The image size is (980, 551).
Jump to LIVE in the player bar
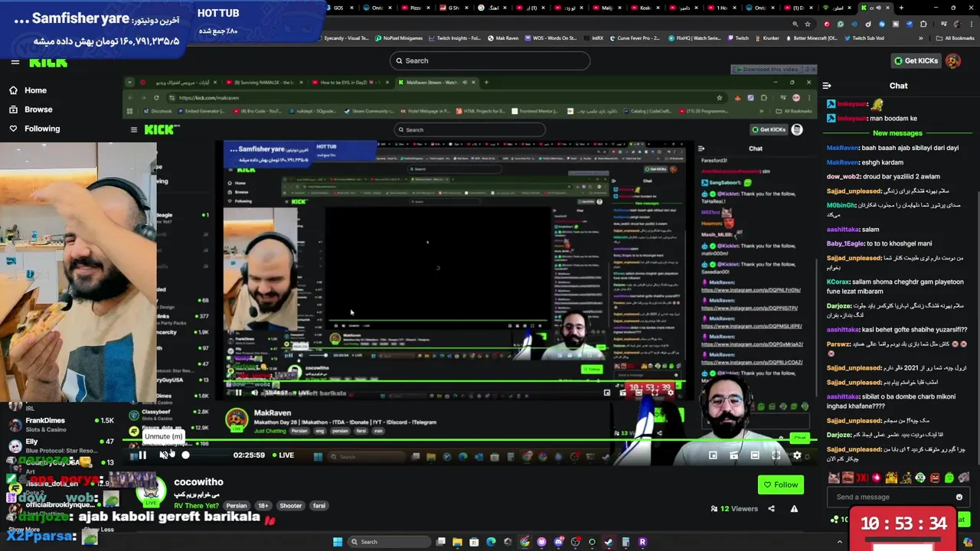point(283,455)
